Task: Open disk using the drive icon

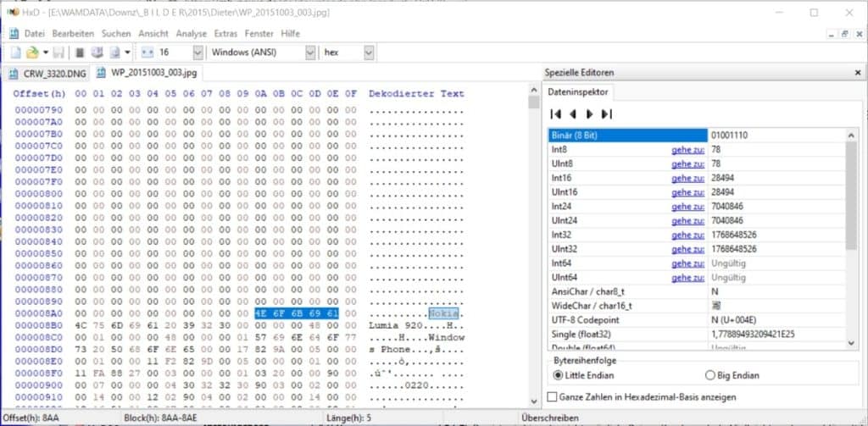Action: (97, 53)
